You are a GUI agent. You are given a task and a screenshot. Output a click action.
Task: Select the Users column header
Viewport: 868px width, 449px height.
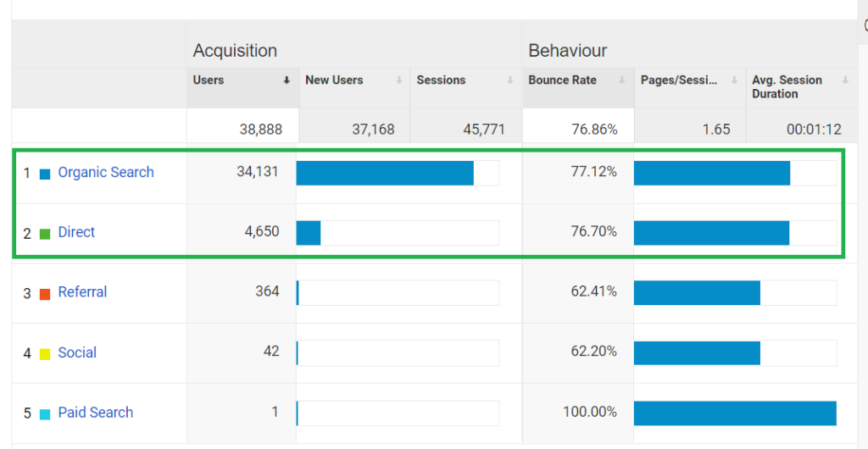tap(209, 80)
